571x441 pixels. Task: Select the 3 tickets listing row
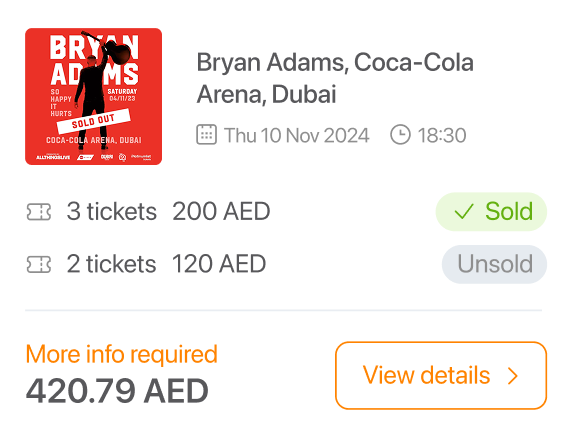pyautogui.click(x=286, y=212)
